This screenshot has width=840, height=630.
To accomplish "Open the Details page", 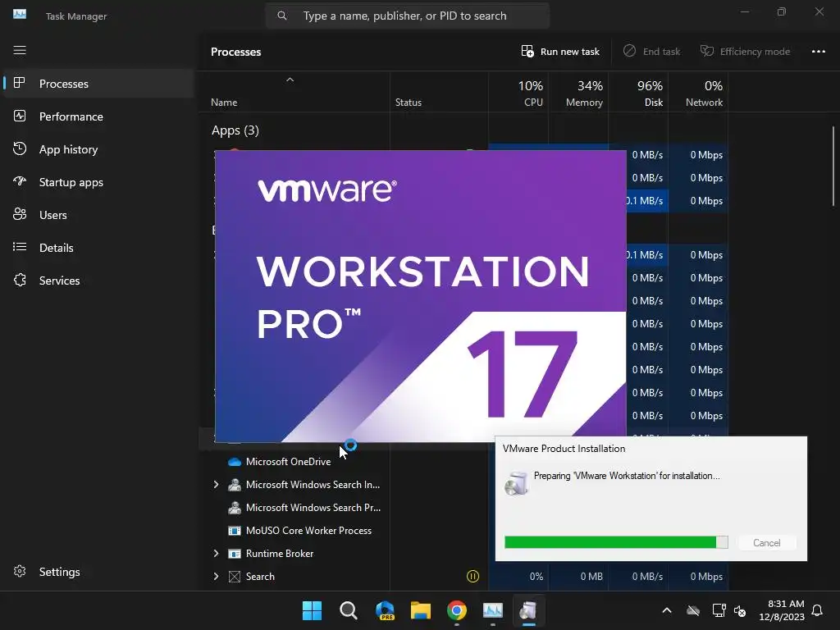I will (x=98, y=248).
